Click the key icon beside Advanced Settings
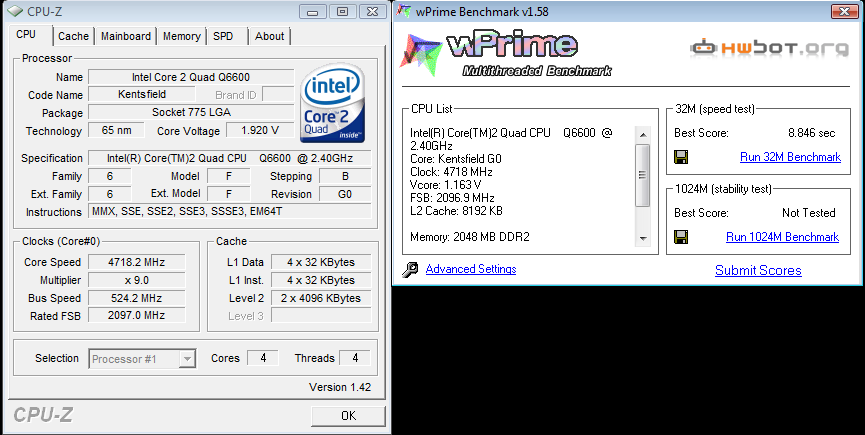Screen dimensions: 865x435 pos(410,270)
